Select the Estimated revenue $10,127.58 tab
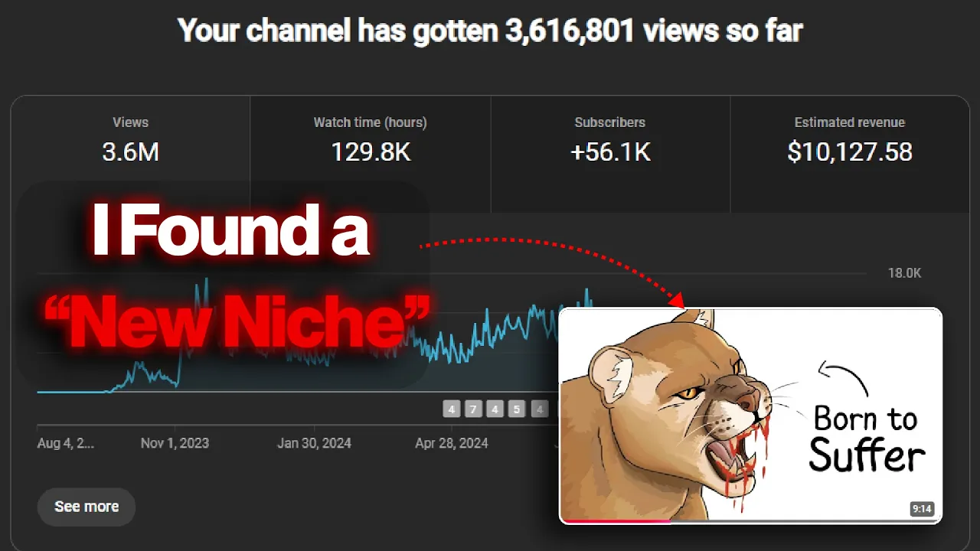980x551 pixels. (850, 154)
